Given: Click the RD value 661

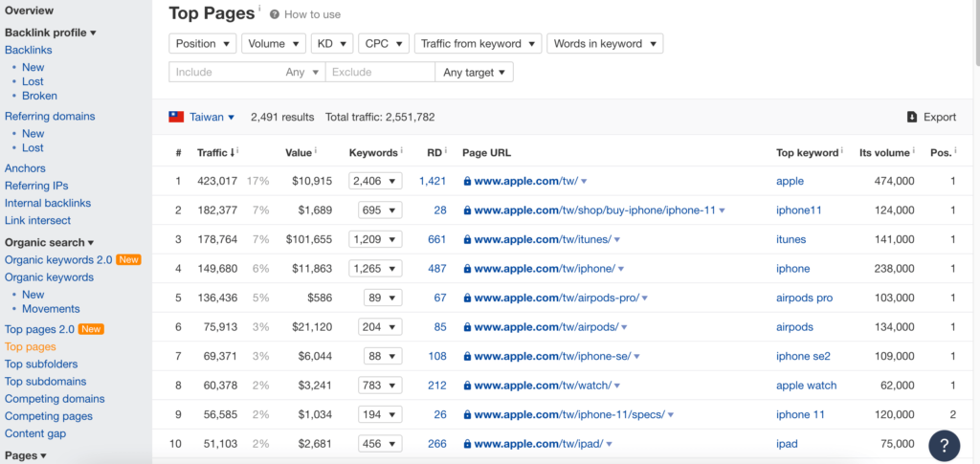Looking at the screenshot, I should [x=437, y=240].
